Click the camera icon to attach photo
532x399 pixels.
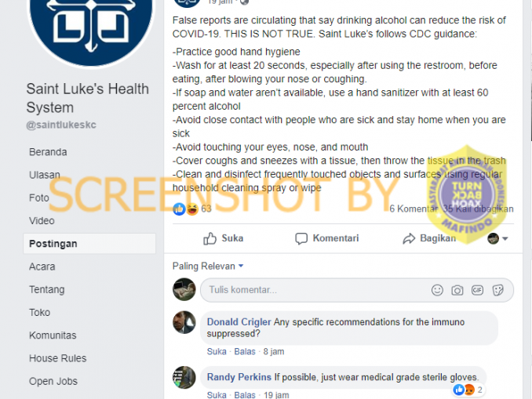click(x=457, y=290)
